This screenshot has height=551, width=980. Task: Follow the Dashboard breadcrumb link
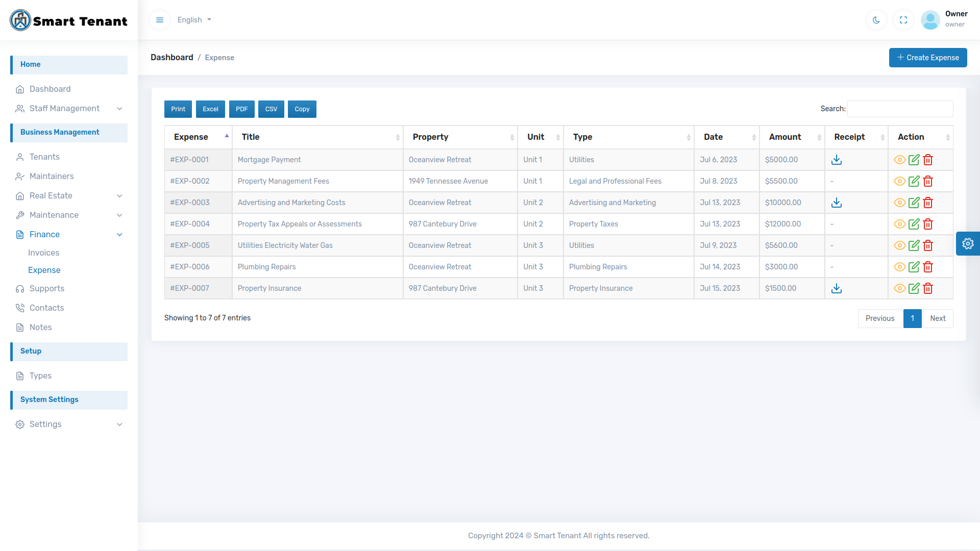point(171,57)
